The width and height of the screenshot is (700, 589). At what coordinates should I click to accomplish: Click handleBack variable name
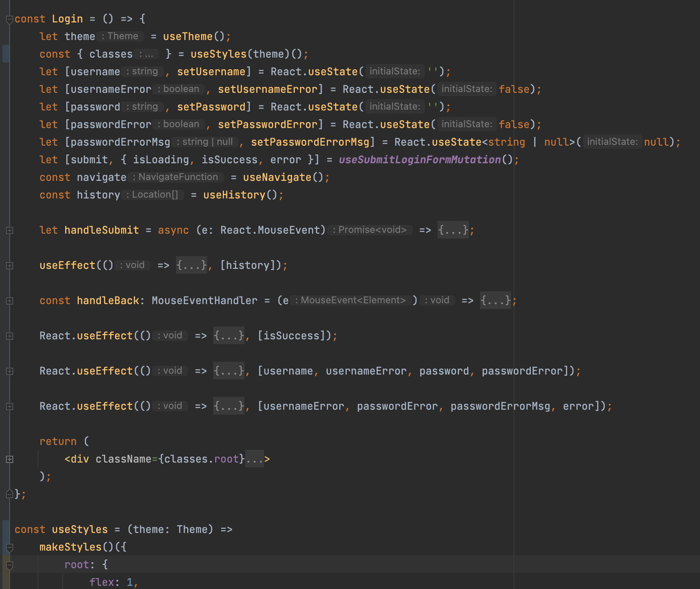108,301
